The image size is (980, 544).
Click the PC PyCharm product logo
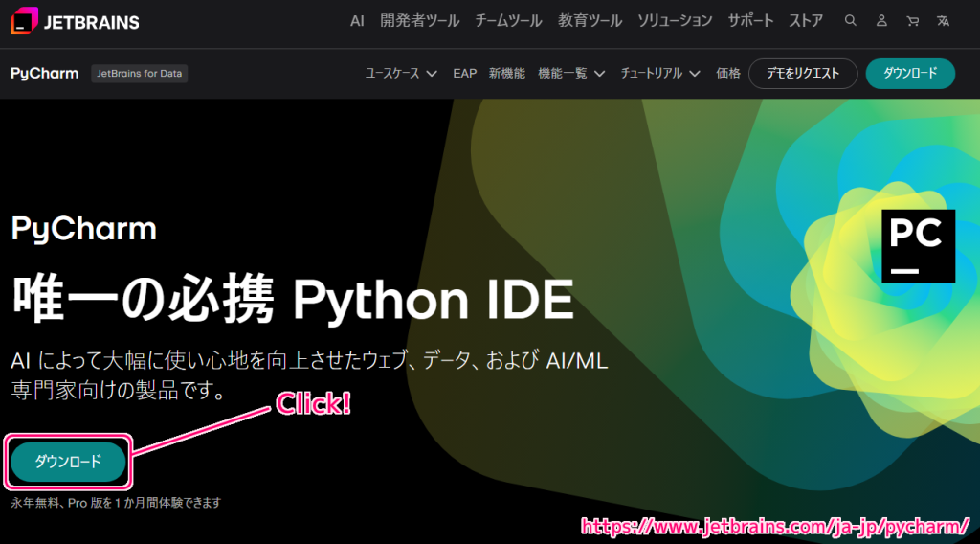pyautogui.click(x=918, y=246)
